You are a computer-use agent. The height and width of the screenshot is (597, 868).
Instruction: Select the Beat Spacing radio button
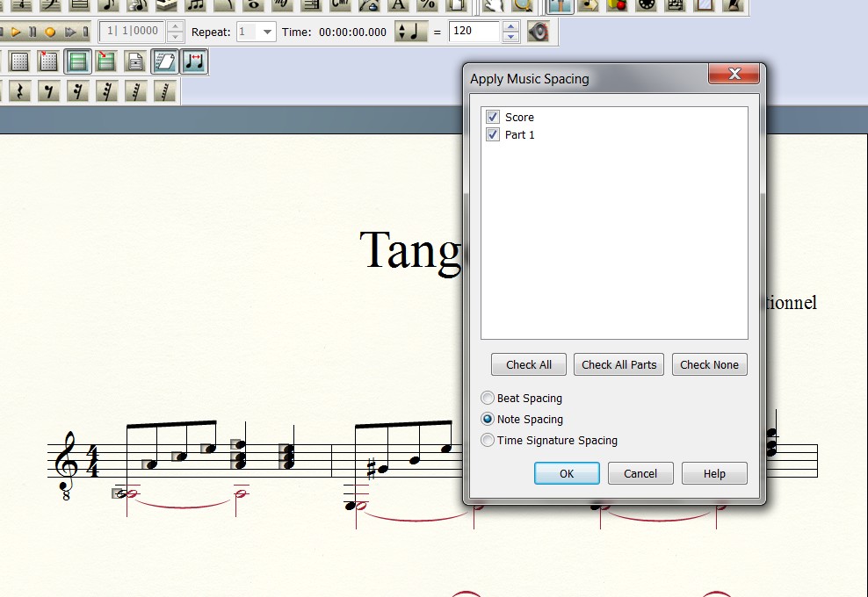488,399
